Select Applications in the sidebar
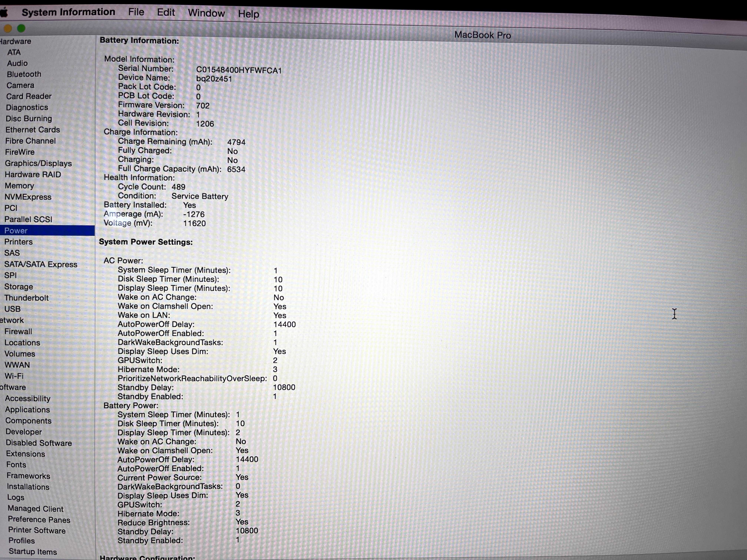Image resolution: width=747 pixels, height=560 pixels. [x=27, y=410]
